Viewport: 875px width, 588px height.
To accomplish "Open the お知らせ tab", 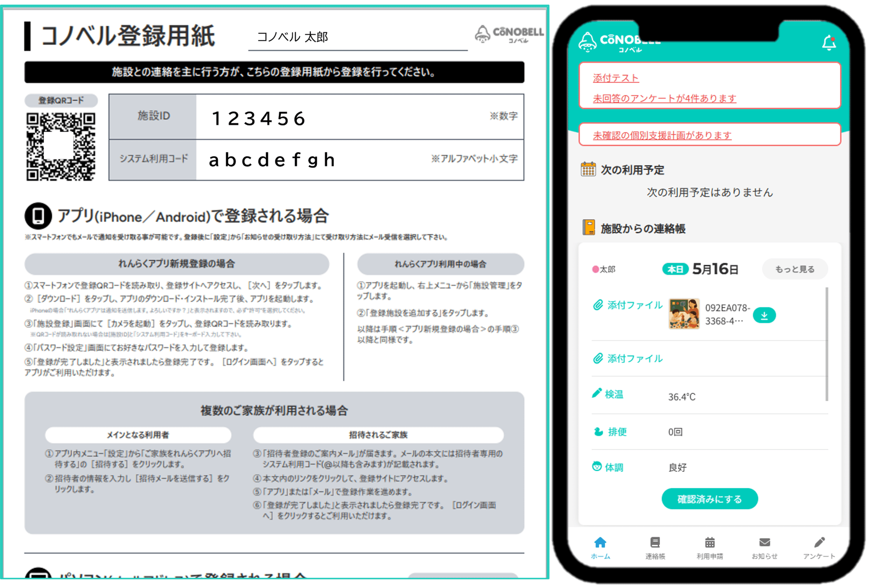I will pos(764,546).
